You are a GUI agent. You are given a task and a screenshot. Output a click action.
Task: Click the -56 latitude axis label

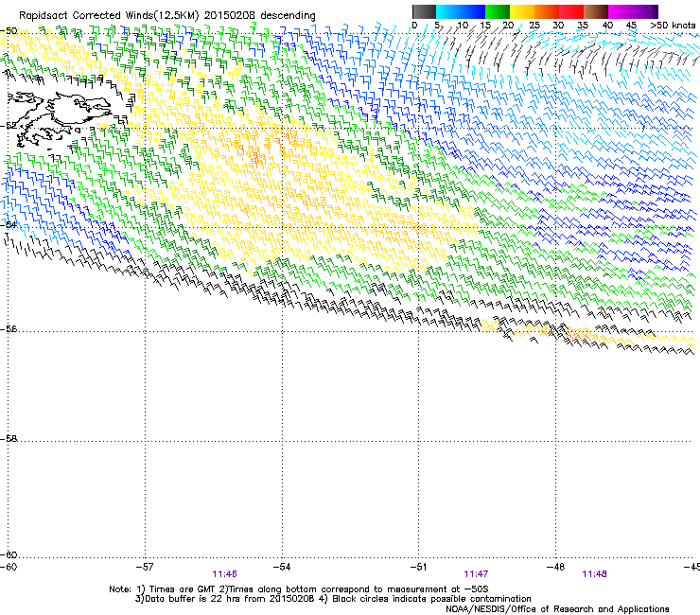pyautogui.click(x=9, y=329)
